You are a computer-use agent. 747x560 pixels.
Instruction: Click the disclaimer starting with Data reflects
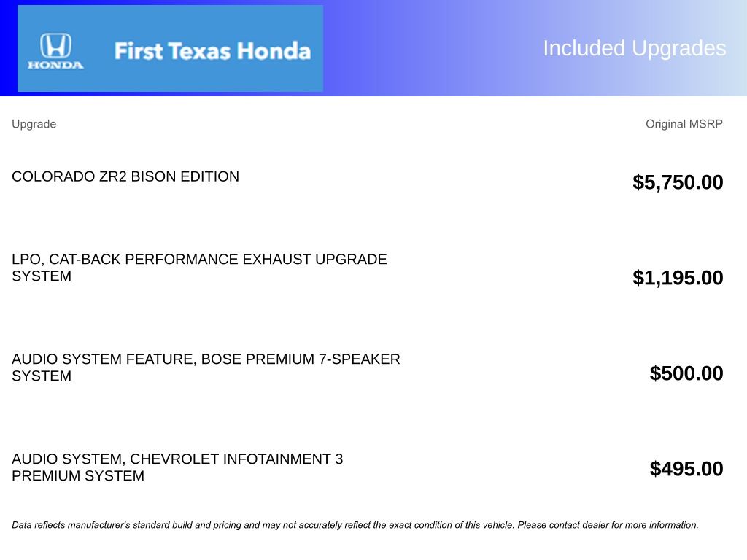[x=219, y=525]
